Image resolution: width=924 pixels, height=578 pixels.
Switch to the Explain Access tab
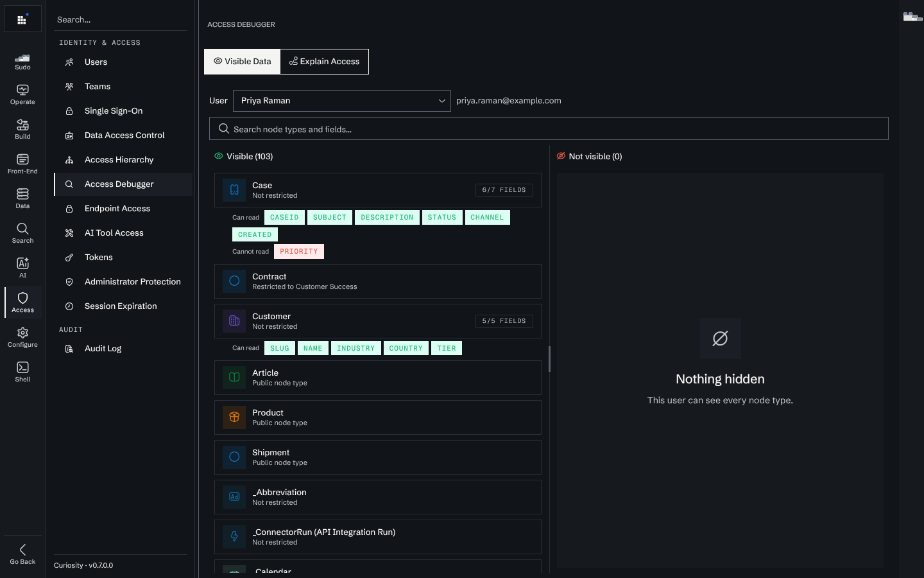click(x=325, y=62)
